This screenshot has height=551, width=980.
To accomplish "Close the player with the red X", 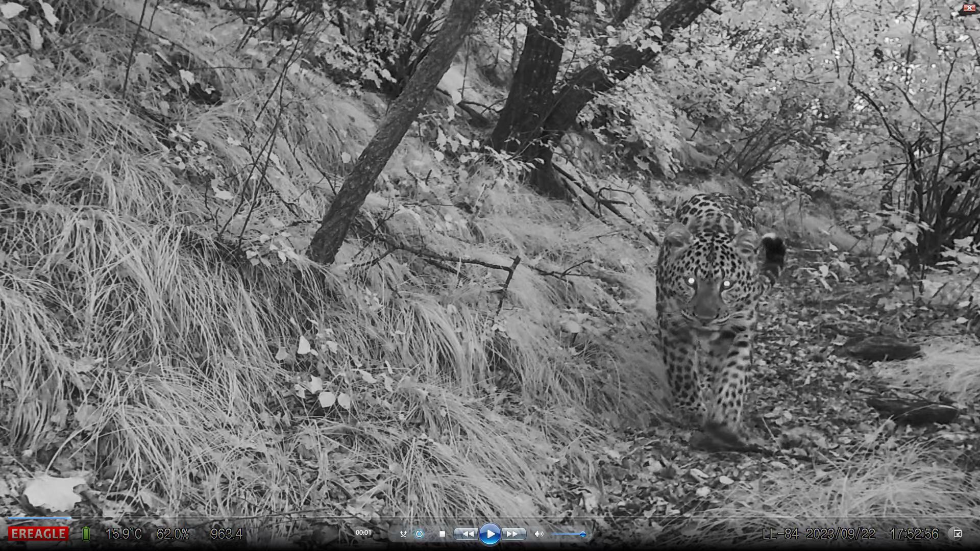I will 969,8.
